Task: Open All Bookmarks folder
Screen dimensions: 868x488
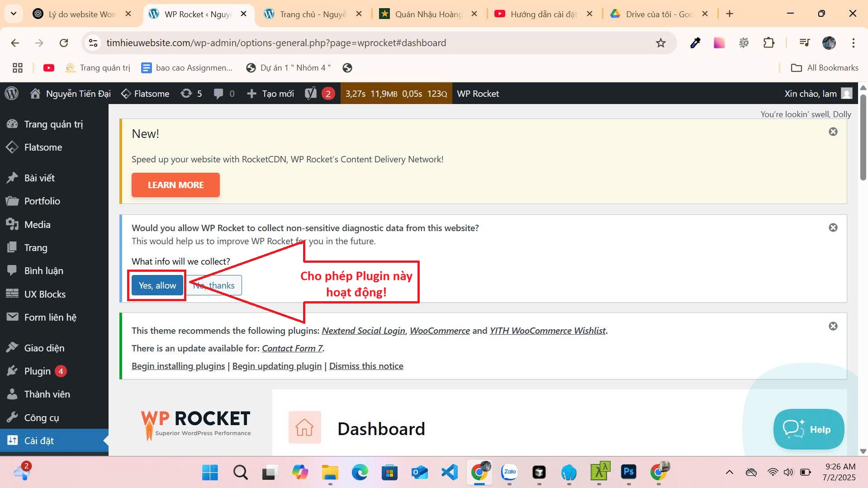Action: (824, 68)
